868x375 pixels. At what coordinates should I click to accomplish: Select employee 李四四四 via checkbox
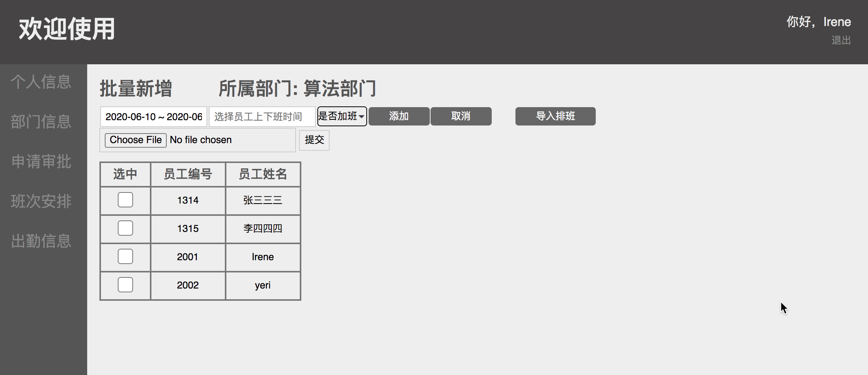point(125,228)
